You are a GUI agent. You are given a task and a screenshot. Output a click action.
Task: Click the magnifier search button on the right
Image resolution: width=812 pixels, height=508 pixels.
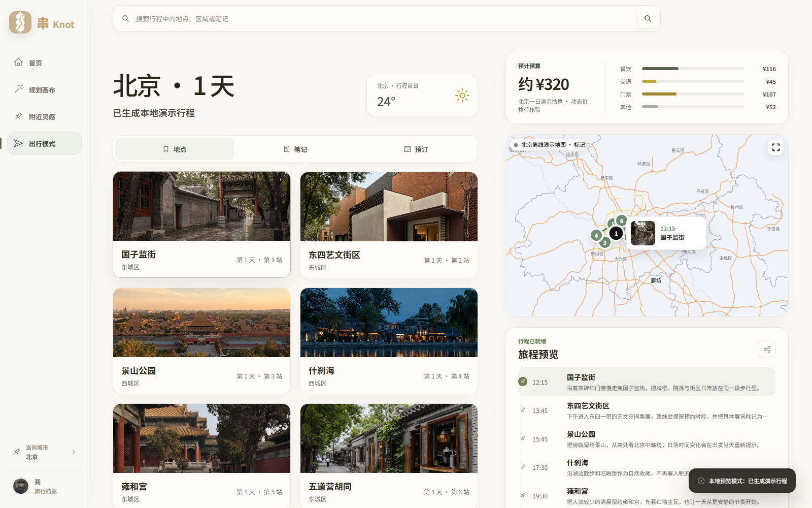(648, 19)
